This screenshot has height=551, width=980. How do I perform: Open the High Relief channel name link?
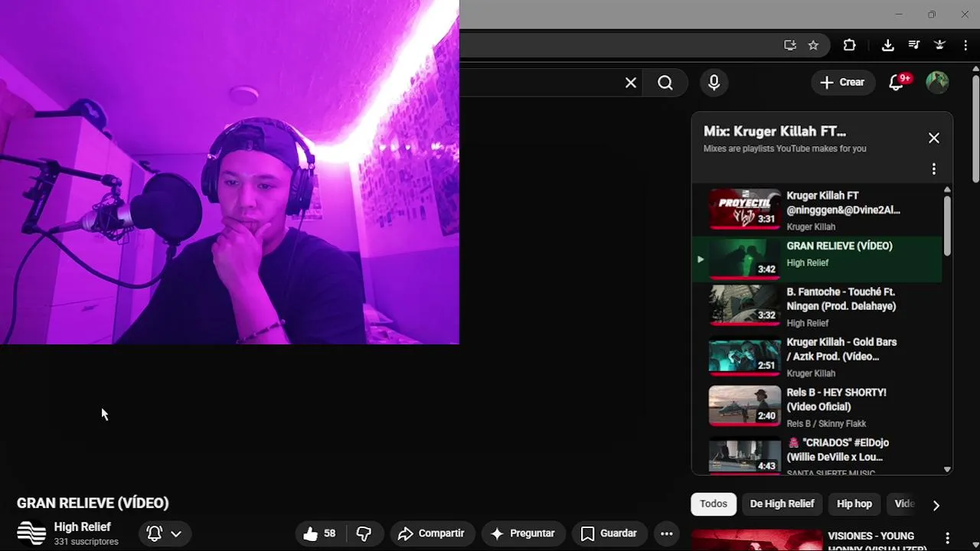pos(83,527)
